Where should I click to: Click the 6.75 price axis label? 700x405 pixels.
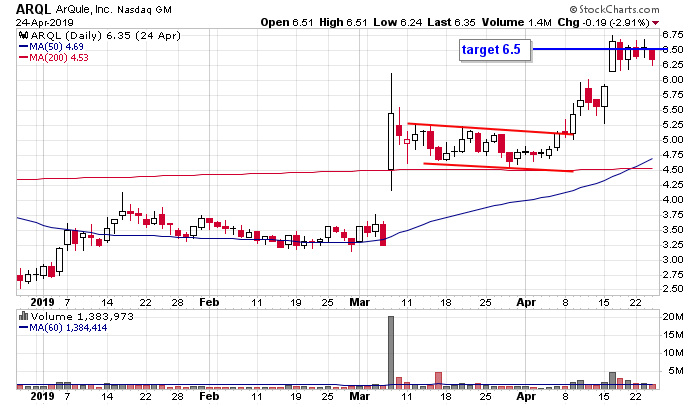point(673,34)
